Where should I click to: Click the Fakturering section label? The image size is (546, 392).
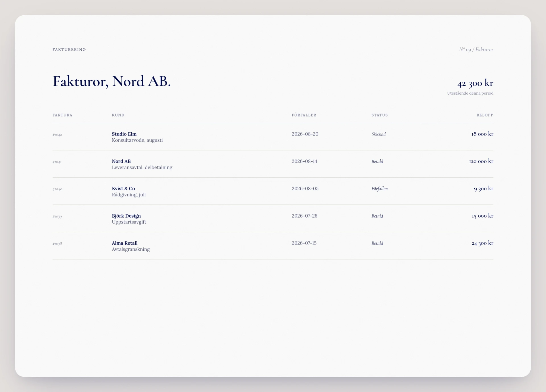(x=69, y=49)
